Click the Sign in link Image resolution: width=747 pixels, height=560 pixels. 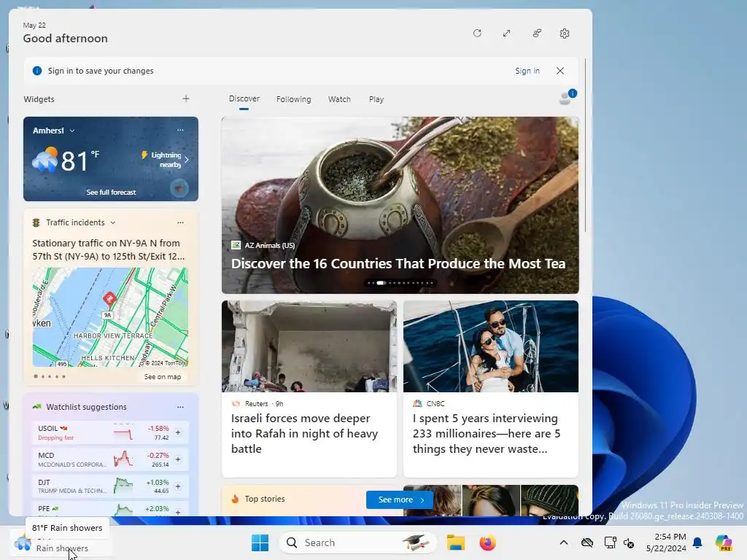pyautogui.click(x=527, y=71)
